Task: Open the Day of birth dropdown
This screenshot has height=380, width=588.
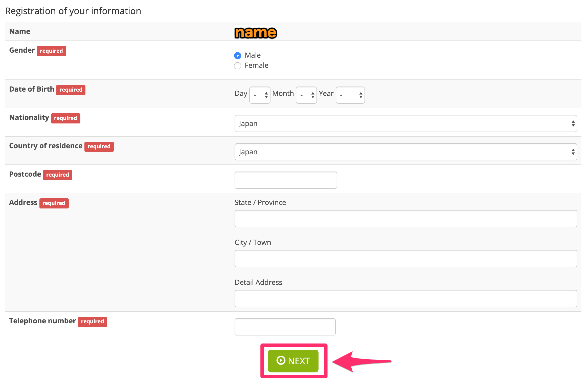Action: pos(260,95)
